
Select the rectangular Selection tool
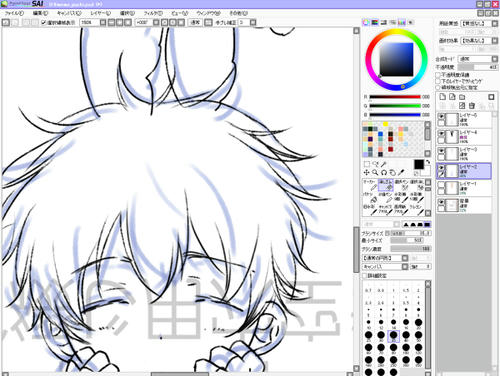point(367,164)
